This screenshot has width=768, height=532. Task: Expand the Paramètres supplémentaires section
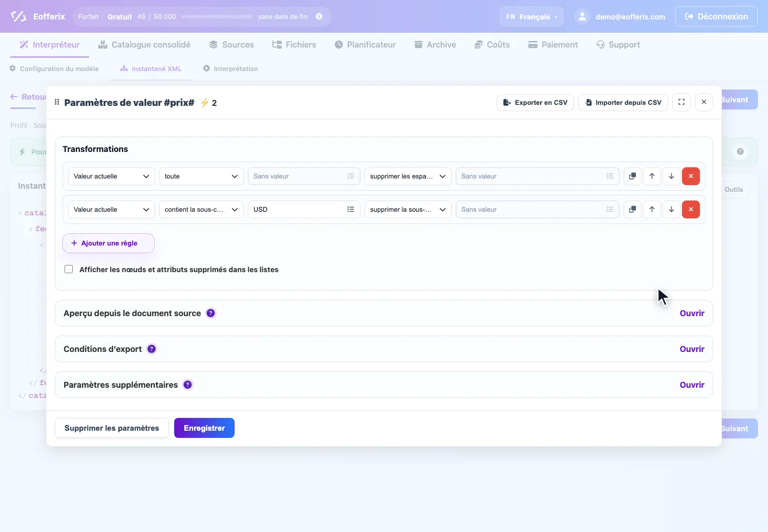[x=692, y=385]
